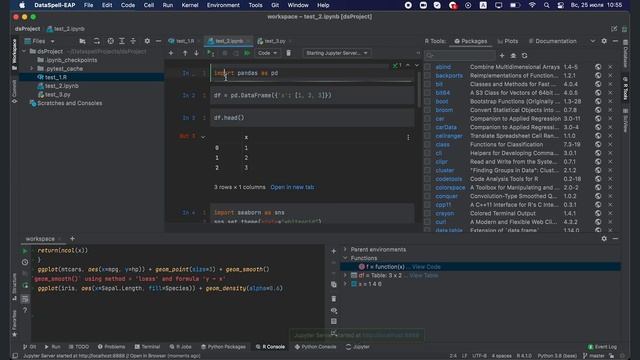This screenshot has width=640, height=360.
Task: Open the Starting Jupyter Server dropdown
Action: [x=336, y=53]
